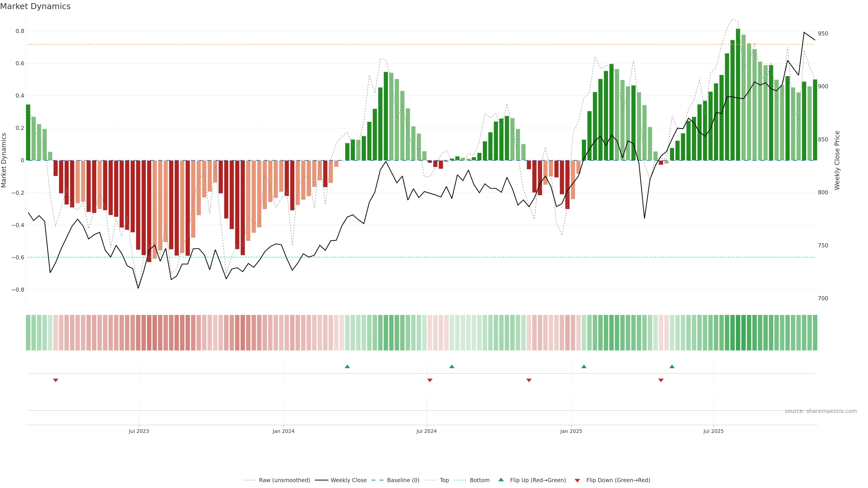Toggle Baseline (0) legend entry
Screen dimensions: 868x488
point(403,480)
